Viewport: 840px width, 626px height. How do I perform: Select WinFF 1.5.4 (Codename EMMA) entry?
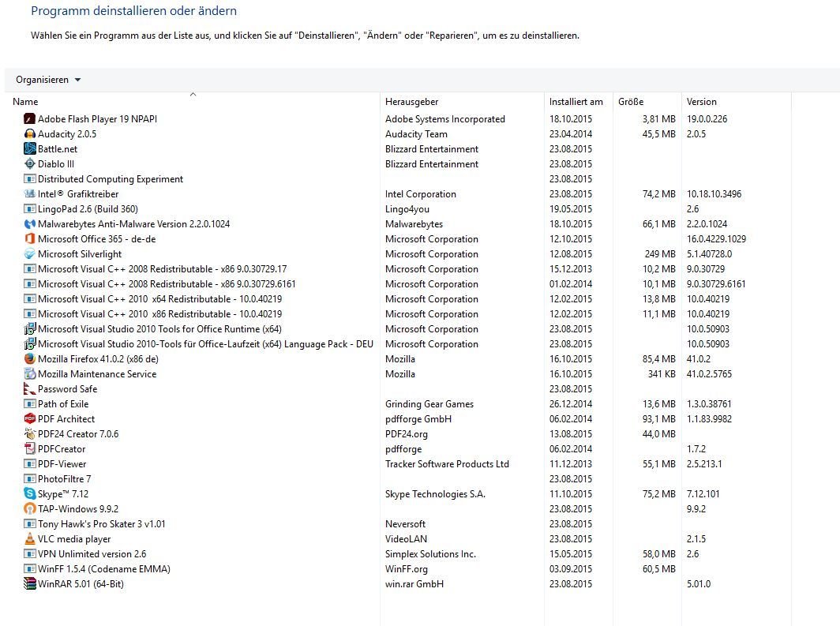(104, 568)
